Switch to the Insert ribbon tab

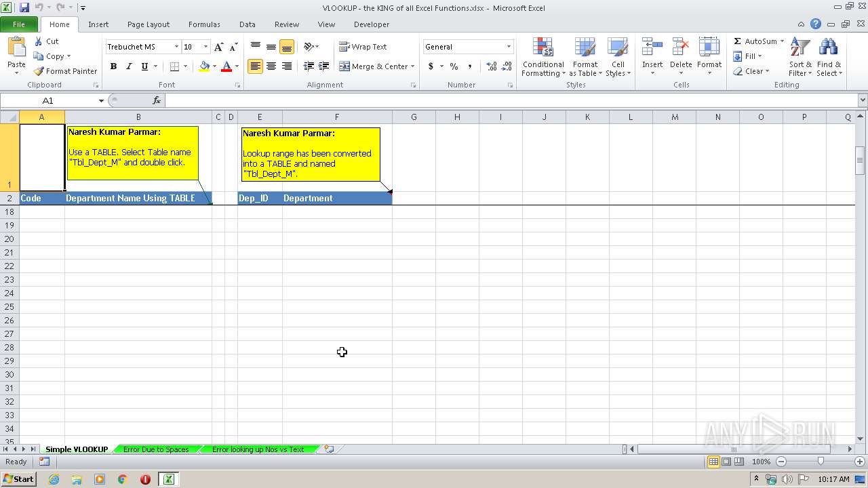[x=98, y=24]
